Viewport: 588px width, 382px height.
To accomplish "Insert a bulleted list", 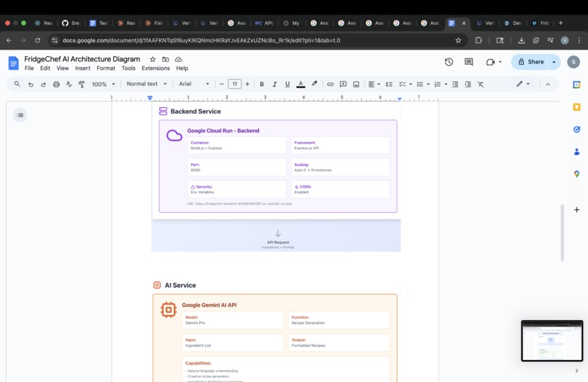I will (420, 85).
